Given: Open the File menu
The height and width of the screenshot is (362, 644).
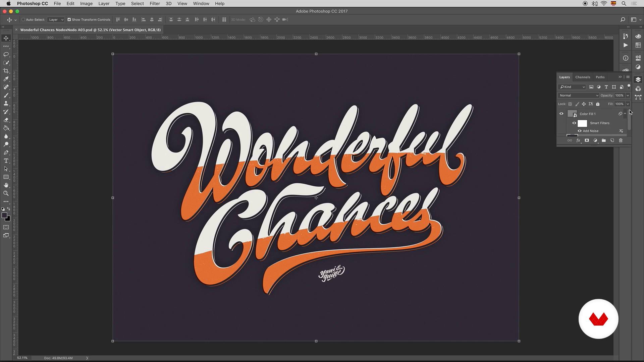Looking at the screenshot, I should [57, 3].
